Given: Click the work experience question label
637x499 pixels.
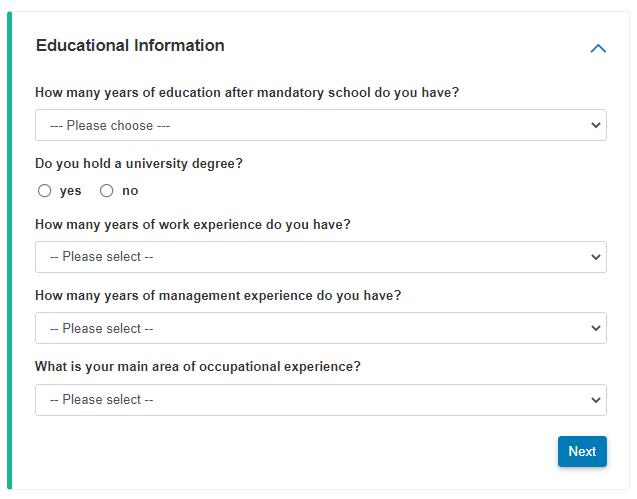Looking at the screenshot, I should [x=192, y=224].
